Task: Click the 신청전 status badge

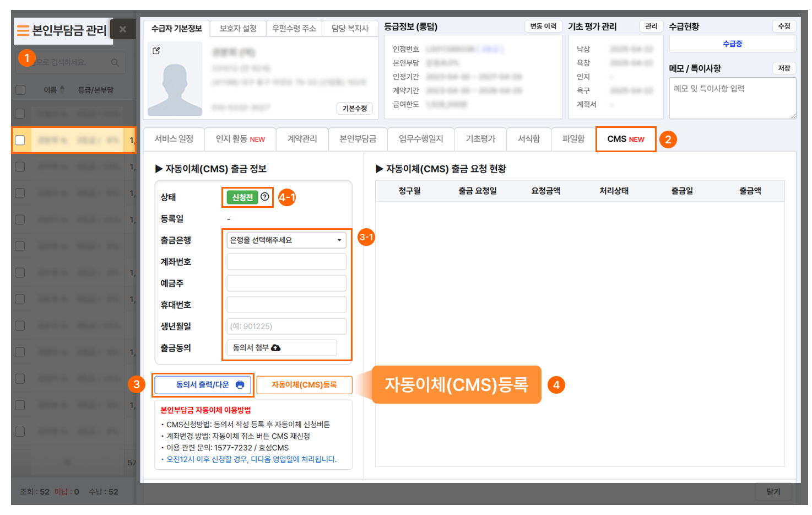Action: click(242, 197)
